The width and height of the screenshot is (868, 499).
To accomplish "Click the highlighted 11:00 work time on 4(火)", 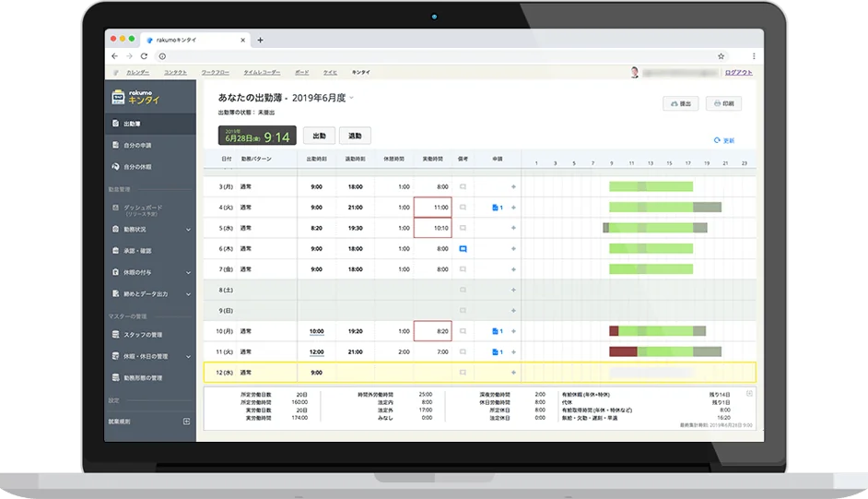I will point(433,208).
